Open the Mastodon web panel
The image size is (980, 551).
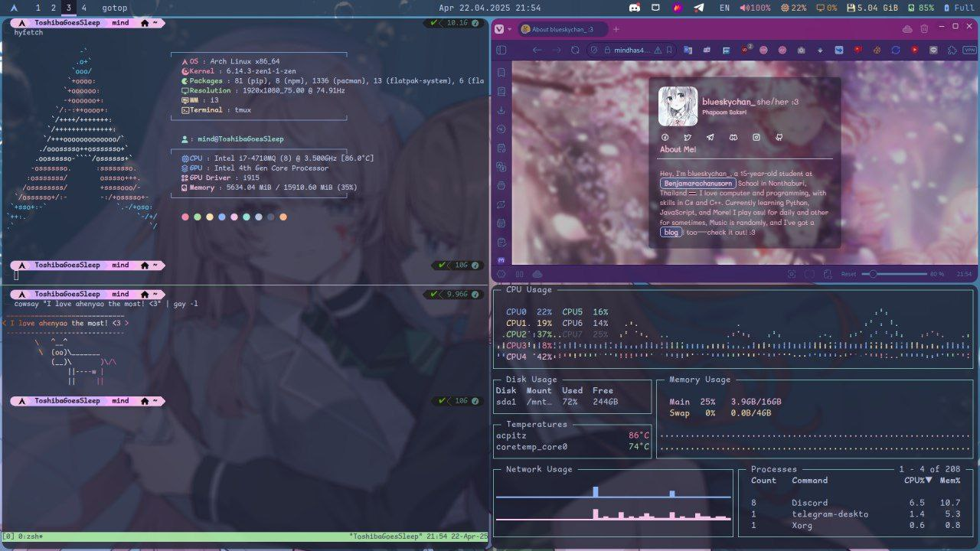click(x=501, y=261)
